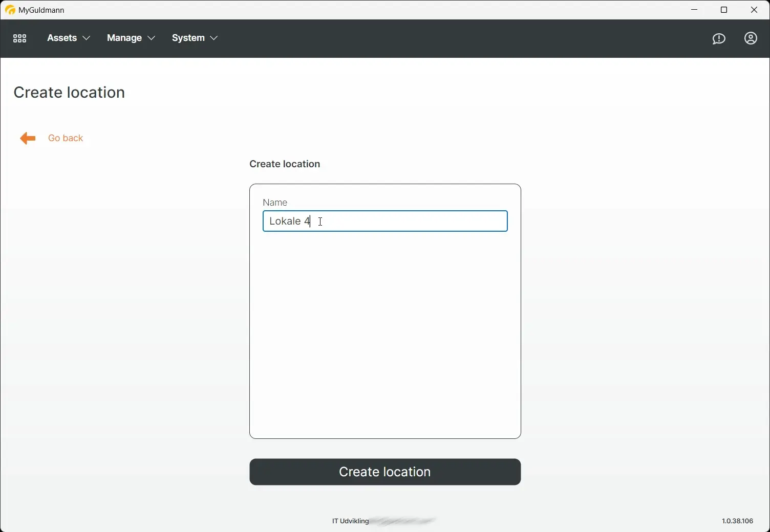Open the System menu
The width and height of the screenshot is (770, 532).
(x=188, y=38)
